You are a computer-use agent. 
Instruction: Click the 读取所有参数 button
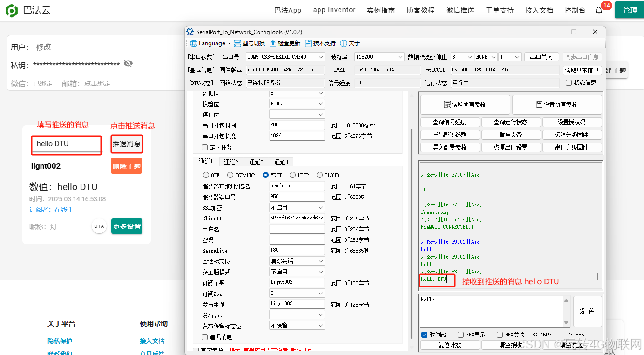coord(464,104)
